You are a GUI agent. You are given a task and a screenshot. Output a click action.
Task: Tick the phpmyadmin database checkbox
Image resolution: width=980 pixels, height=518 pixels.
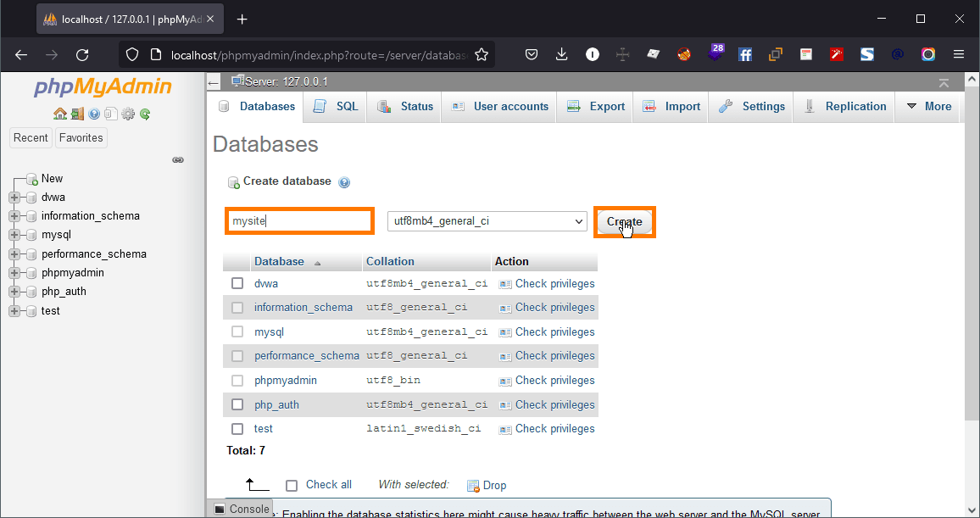click(237, 381)
